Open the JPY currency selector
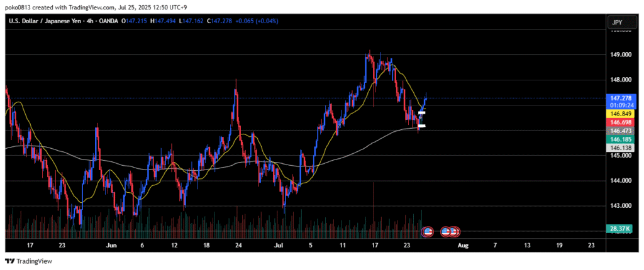This screenshot has width=644, height=270. [x=617, y=23]
